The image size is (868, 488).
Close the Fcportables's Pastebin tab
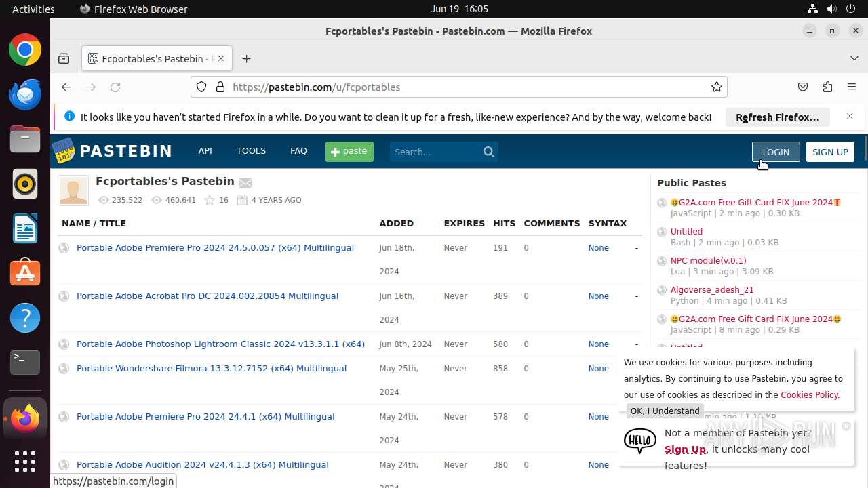click(221, 59)
